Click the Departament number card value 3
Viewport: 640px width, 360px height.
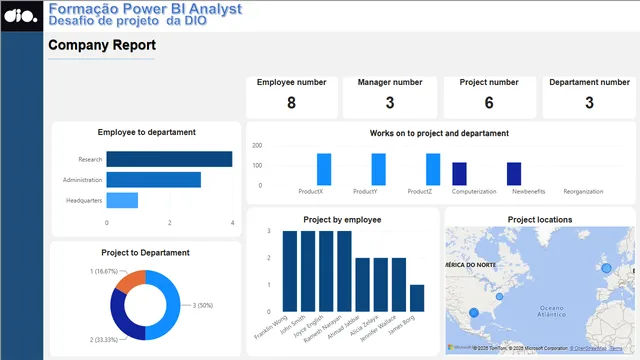coord(589,103)
